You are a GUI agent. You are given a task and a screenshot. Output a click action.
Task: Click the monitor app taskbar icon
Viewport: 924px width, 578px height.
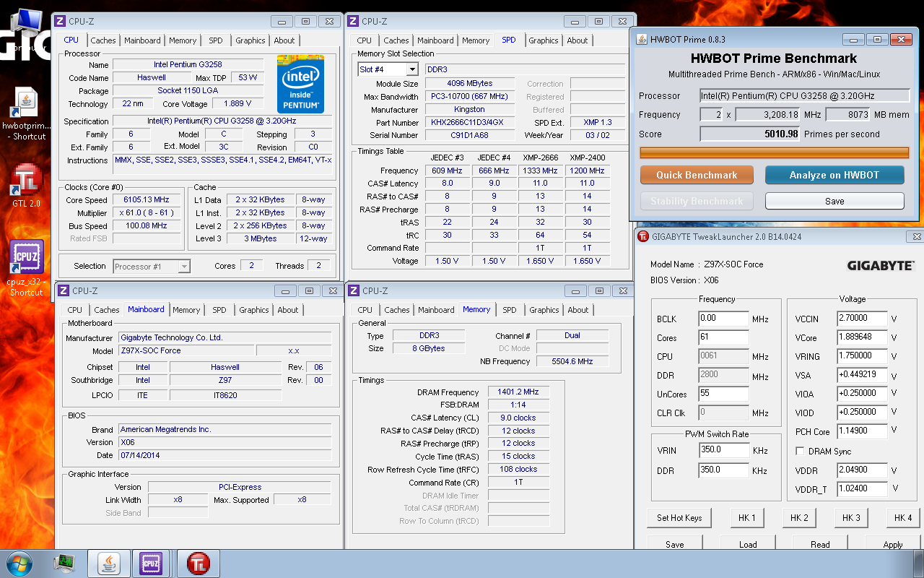(64, 563)
